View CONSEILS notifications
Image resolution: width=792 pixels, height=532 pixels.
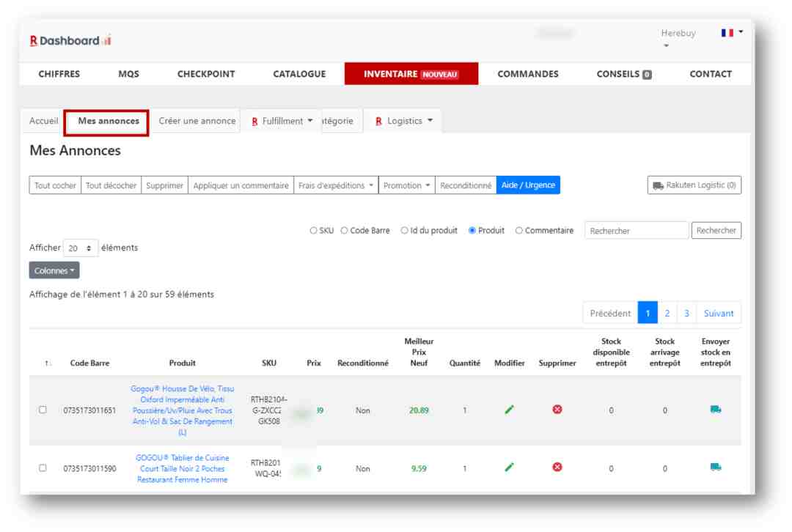pos(624,74)
